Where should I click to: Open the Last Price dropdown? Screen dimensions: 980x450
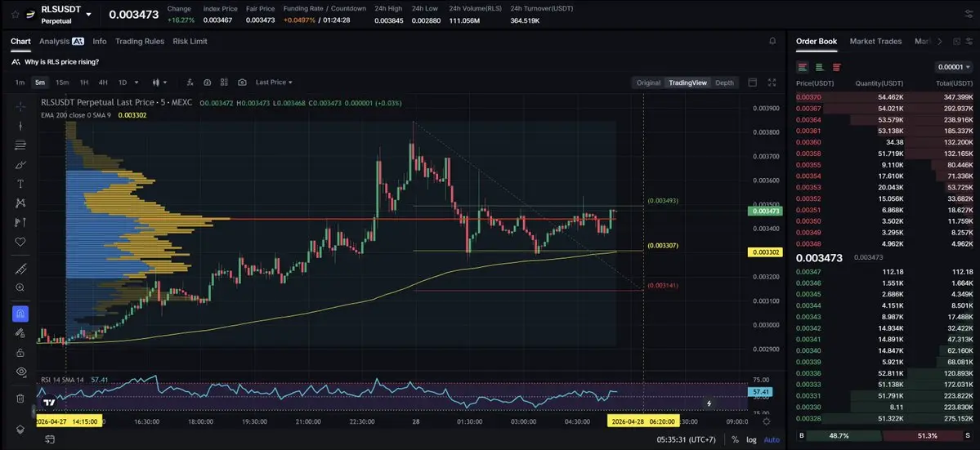[x=274, y=82]
